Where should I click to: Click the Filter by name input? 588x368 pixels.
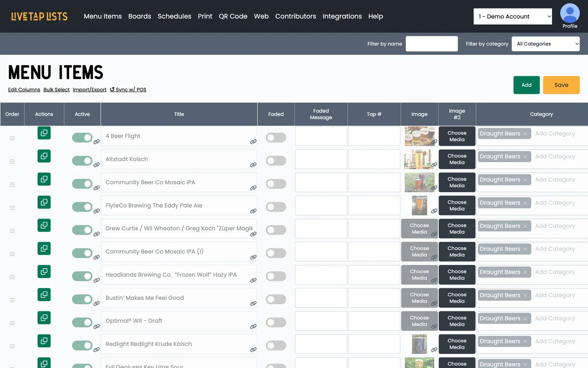click(431, 44)
